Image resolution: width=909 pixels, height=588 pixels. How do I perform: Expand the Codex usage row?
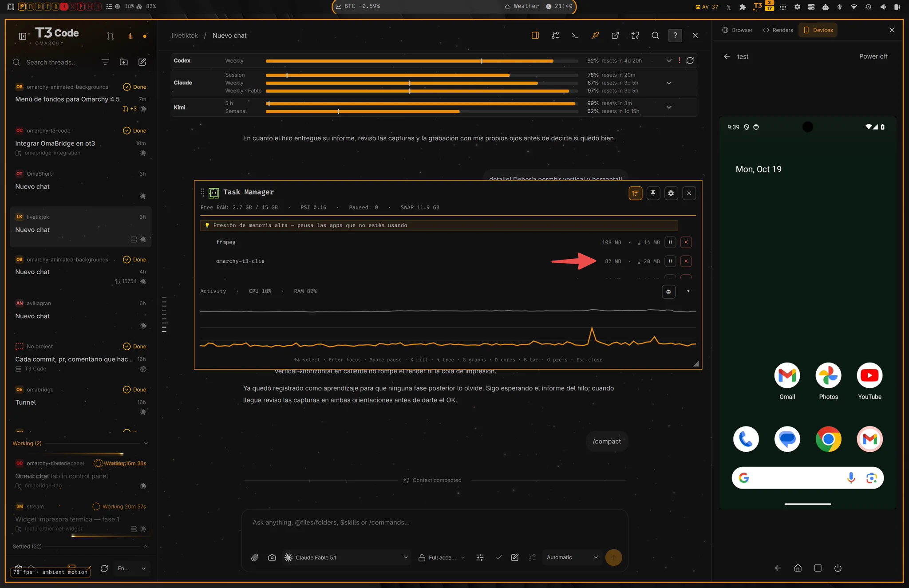[x=669, y=61]
